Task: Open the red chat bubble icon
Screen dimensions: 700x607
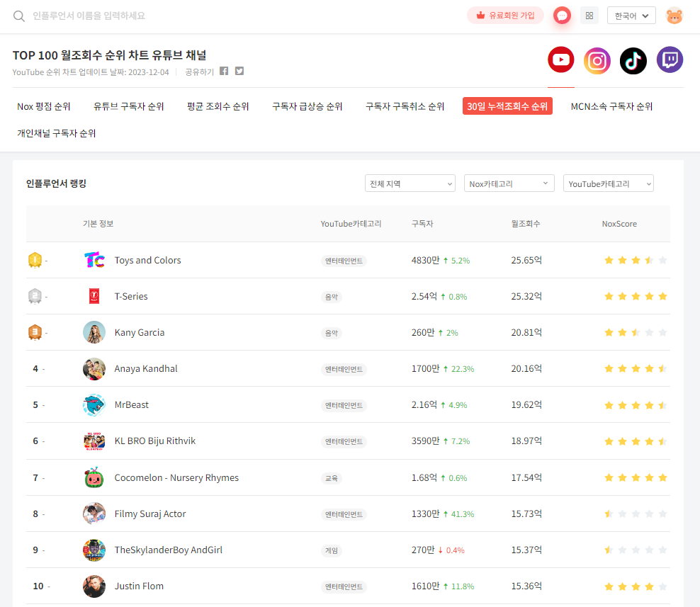Action: [562, 16]
